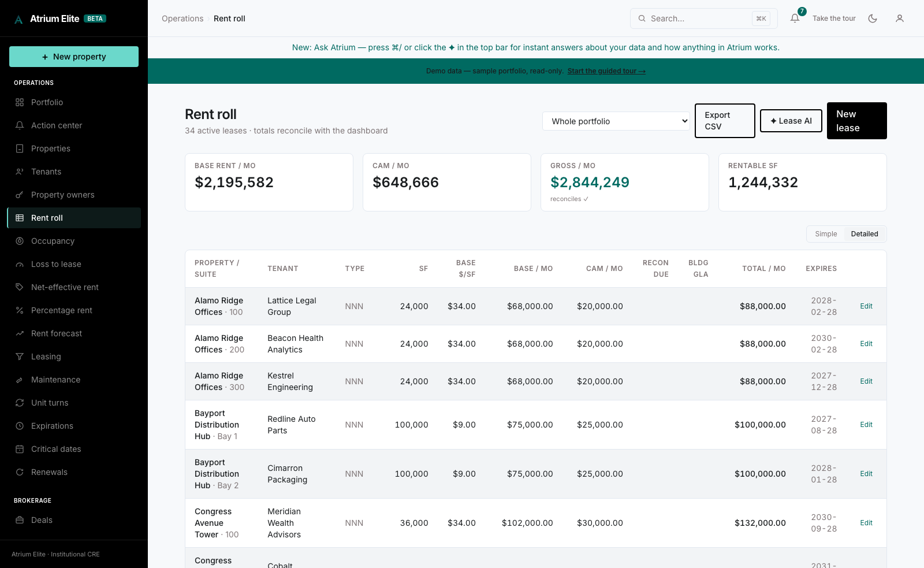Edit the Redline Auto Parts lease
This screenshot has height=568, width=924.
tap(866, 425)
